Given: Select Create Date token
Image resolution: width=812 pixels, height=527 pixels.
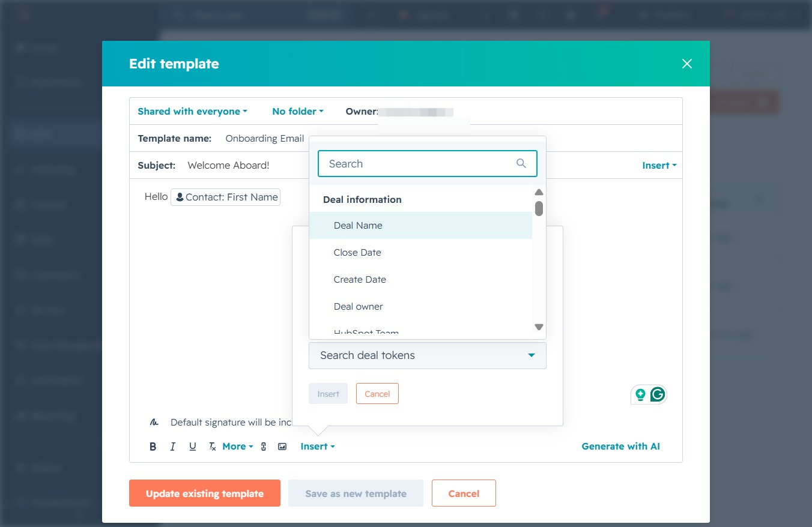Looking at the screenshot, I should pos(420,280).
